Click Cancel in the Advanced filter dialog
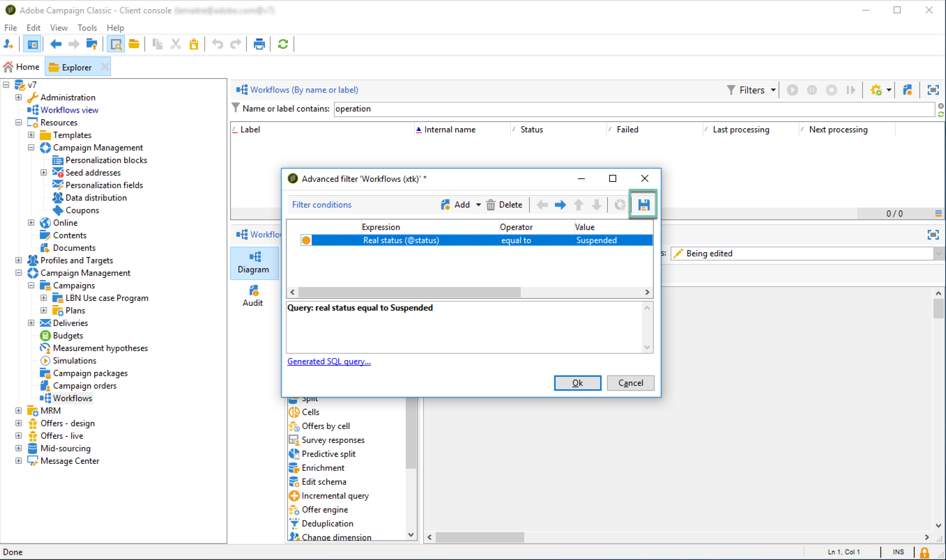 click(630, 383)
